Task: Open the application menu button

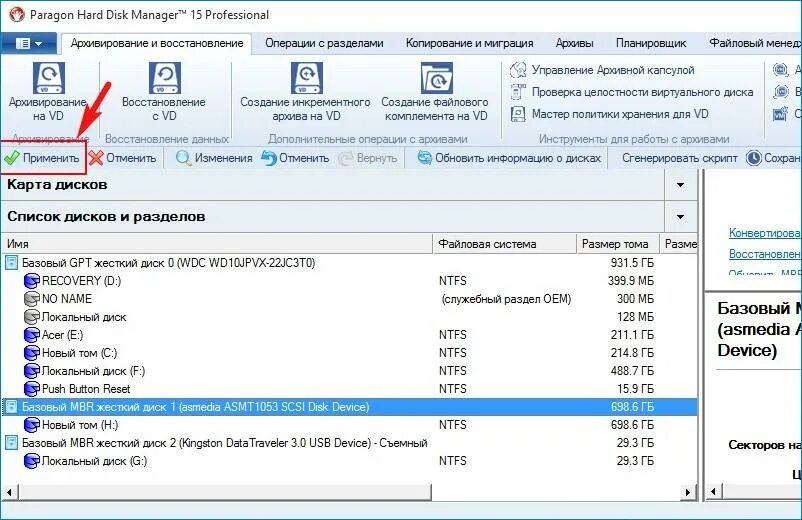Action: [29, 43]
